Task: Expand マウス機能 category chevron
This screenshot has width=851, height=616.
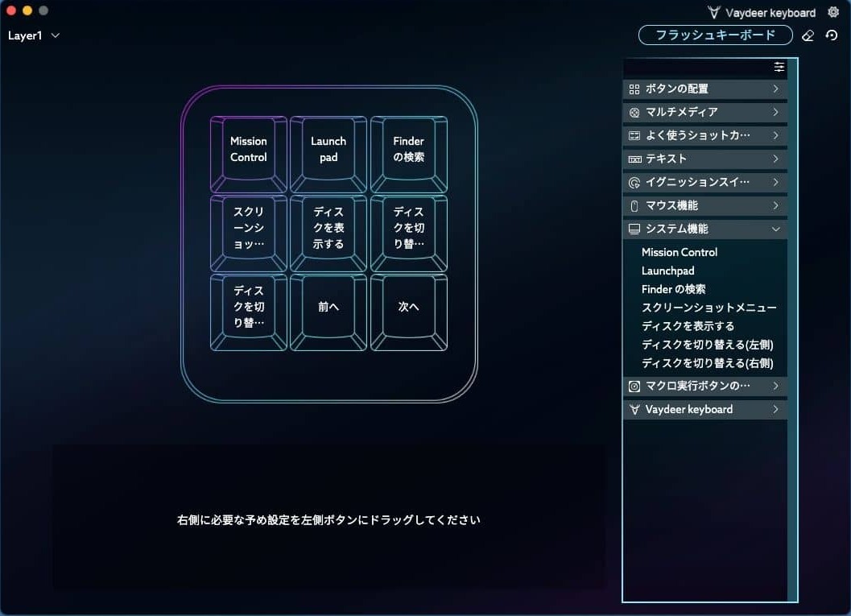Action: click(775, 205)
